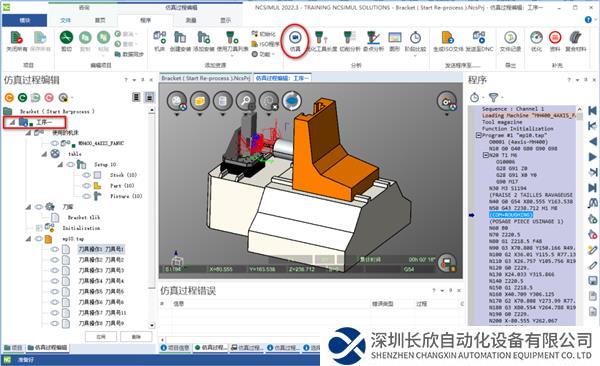
Task: Toggle visibility eye for 刀库
Action: coord(39,207)
